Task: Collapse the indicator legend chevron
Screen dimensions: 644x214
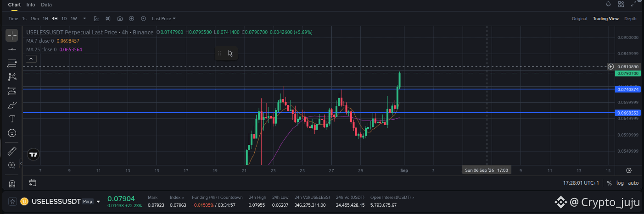Action: coord(31,59)
